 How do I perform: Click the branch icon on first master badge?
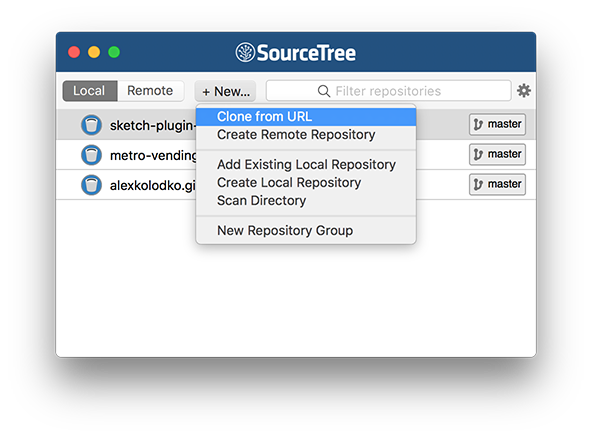478,124
